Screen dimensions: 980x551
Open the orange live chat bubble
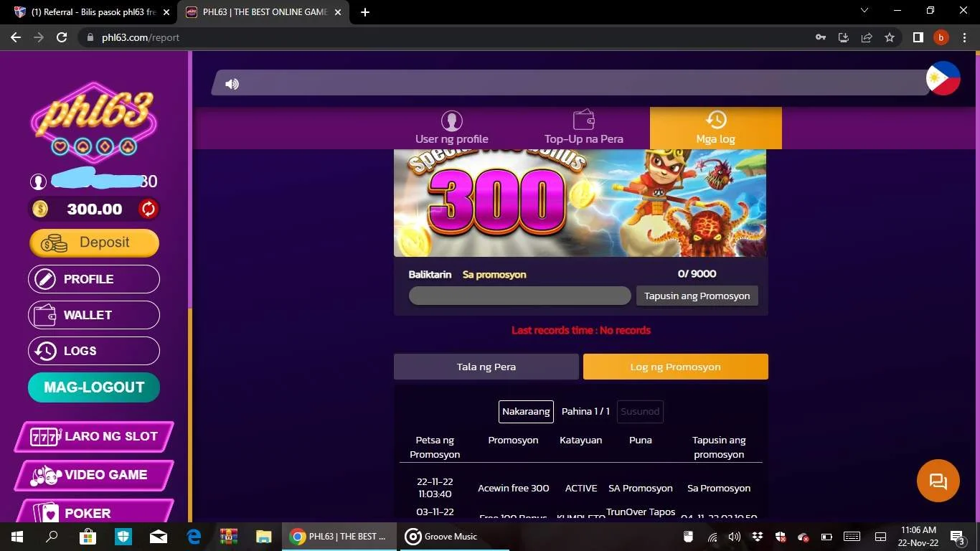click(938, 481)
